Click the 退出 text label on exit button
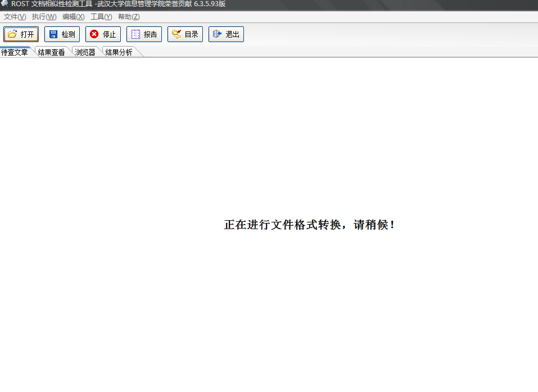The width and height of the screenshot is (538, 392). tap(233, 34)
